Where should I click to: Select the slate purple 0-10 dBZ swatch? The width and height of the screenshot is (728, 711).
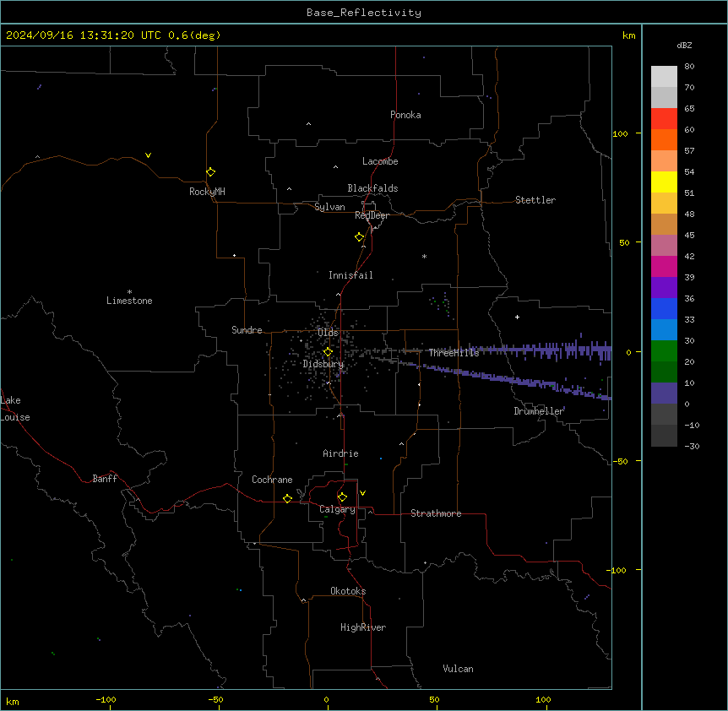pyautogui.click(x=664, y=393)
